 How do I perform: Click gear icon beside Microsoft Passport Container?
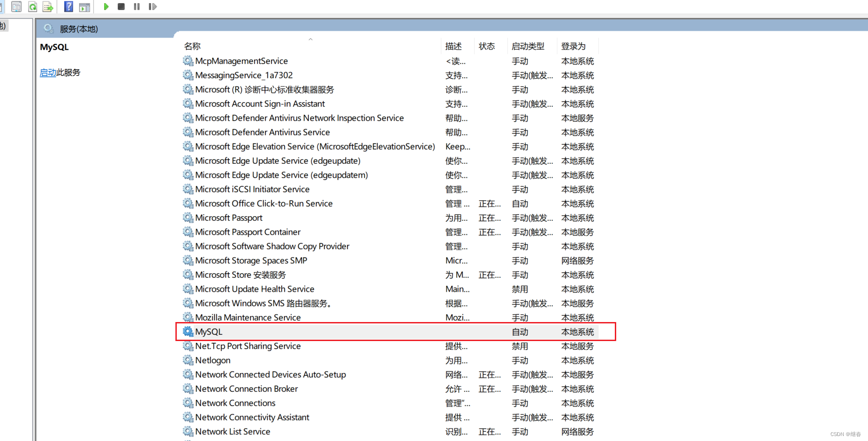tap(188, 232)
